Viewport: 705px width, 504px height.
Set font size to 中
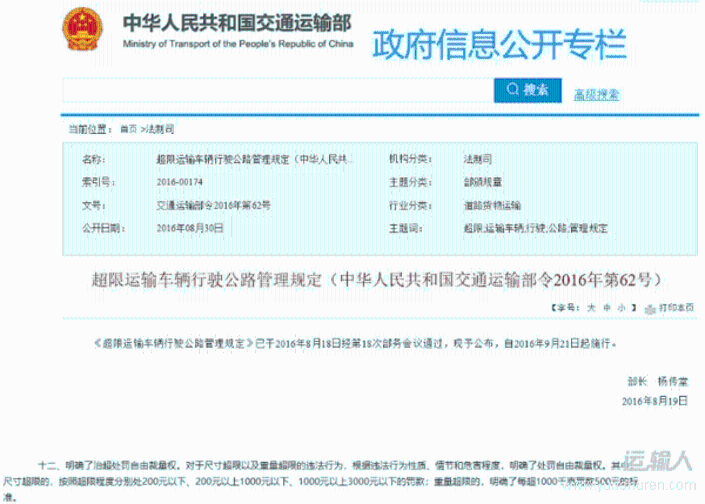[607, 308]
